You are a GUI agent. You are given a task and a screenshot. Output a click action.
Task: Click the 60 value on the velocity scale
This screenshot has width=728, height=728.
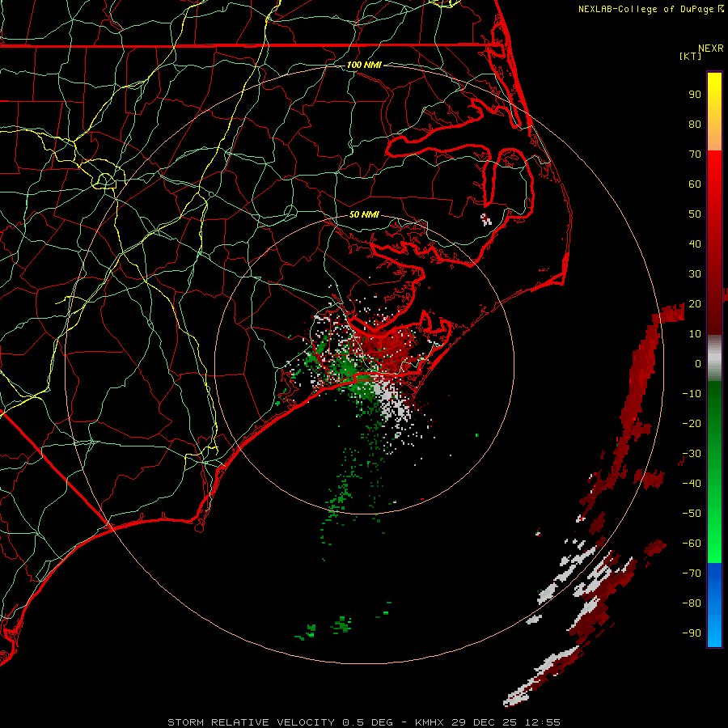pos(695,184)
